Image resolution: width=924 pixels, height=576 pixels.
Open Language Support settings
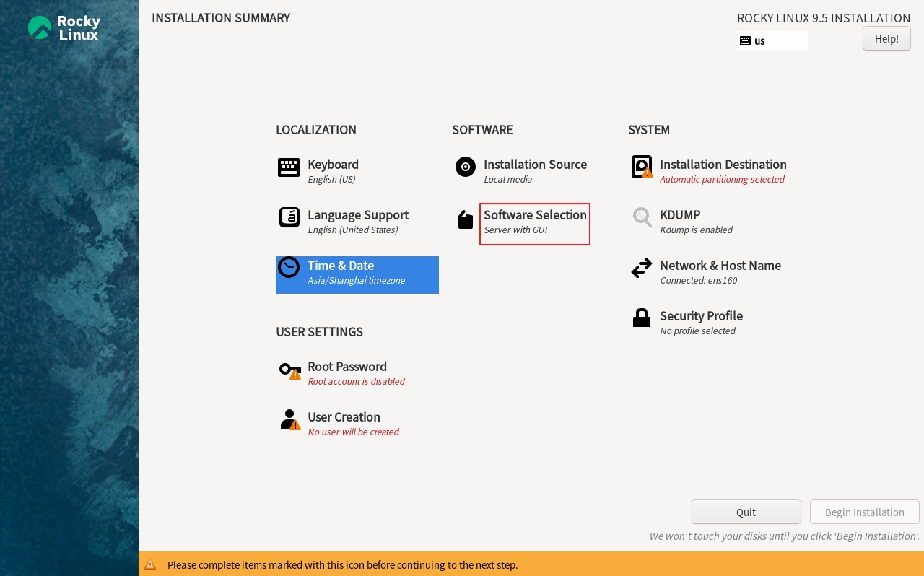pos(358,215)
